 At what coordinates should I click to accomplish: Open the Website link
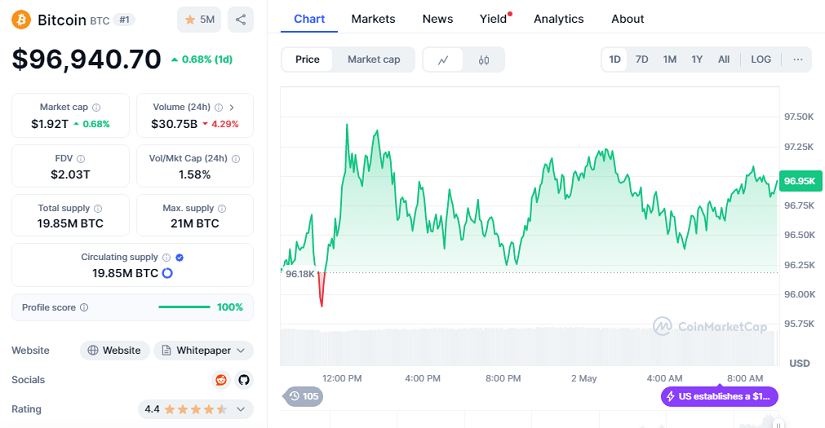point(114,350)
